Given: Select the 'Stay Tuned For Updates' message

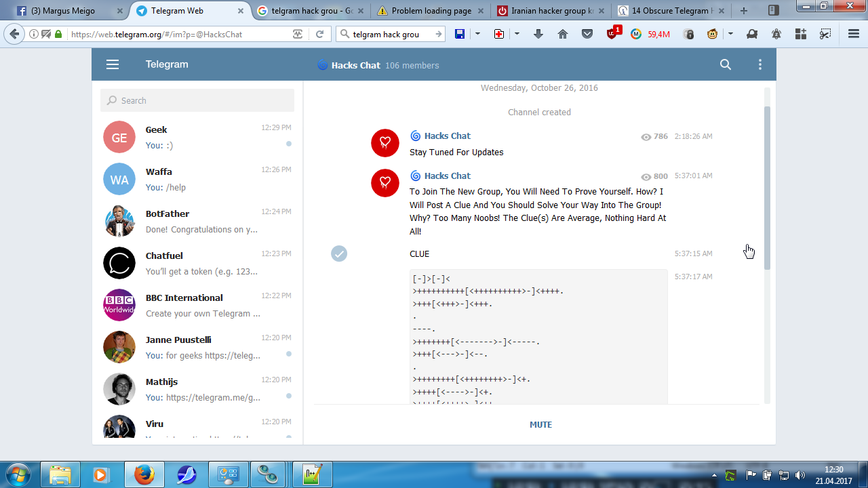Looking at the screenshot, I should [456, 152].
